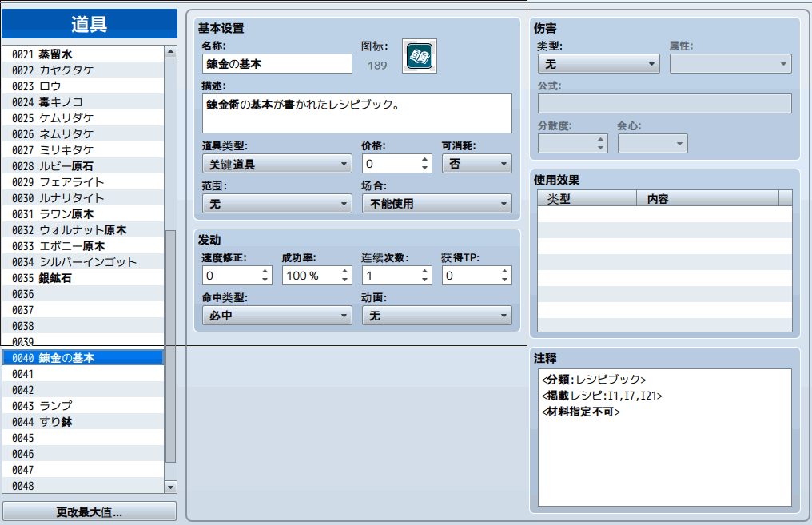Decrease 成功率 with the down arrow
Image resolution: width=812 pixels, height=525 pixels.
coord(345,280)
